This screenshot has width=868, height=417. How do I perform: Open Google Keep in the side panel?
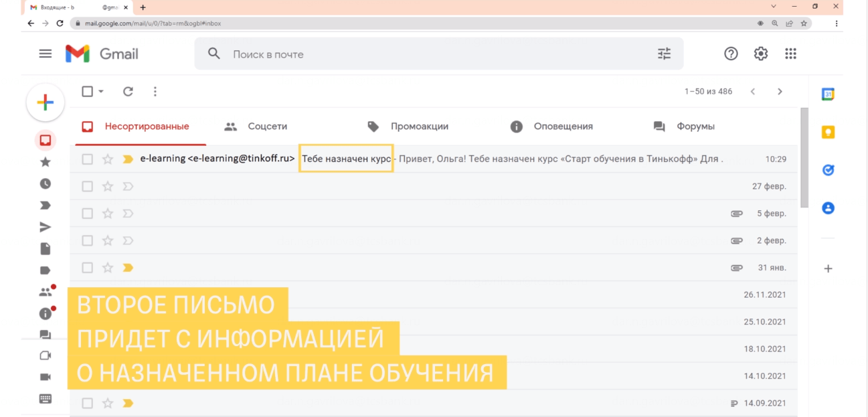coord(829,132)
